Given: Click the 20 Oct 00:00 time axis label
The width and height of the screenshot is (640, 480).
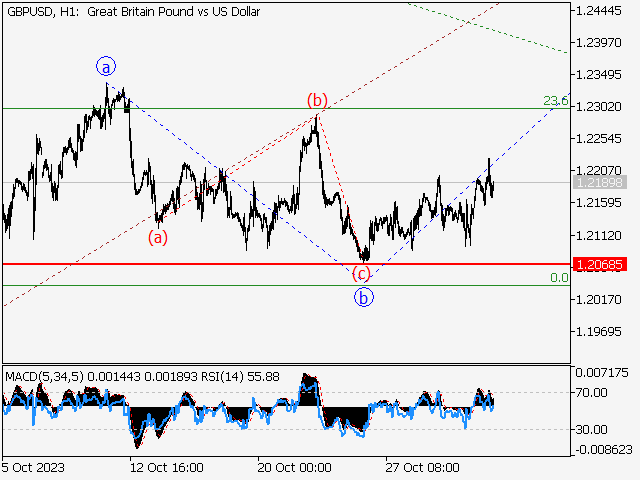Looking at the screenshot, I should point(294,467).
